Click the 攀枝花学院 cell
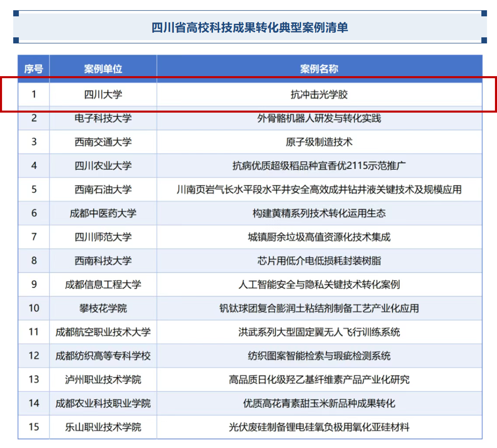 (x=103, y=308)
